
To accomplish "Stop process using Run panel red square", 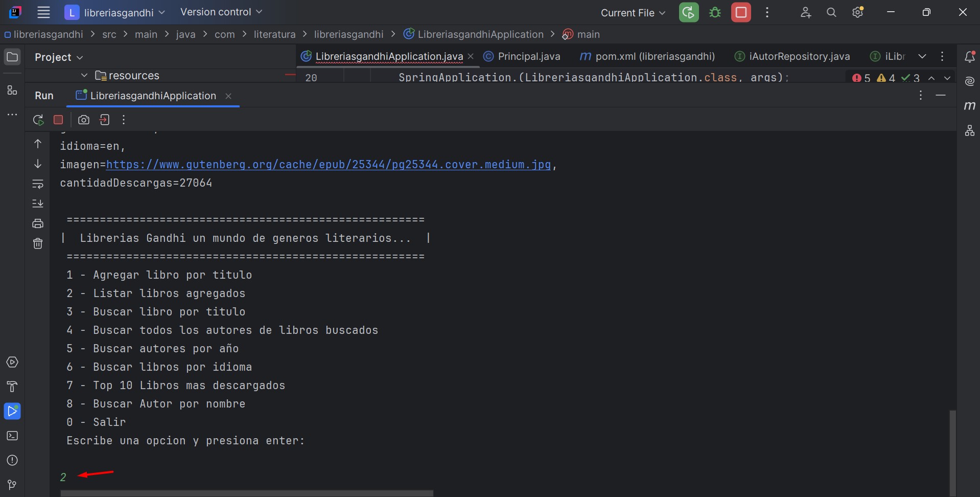I will (x=58, y=120).
